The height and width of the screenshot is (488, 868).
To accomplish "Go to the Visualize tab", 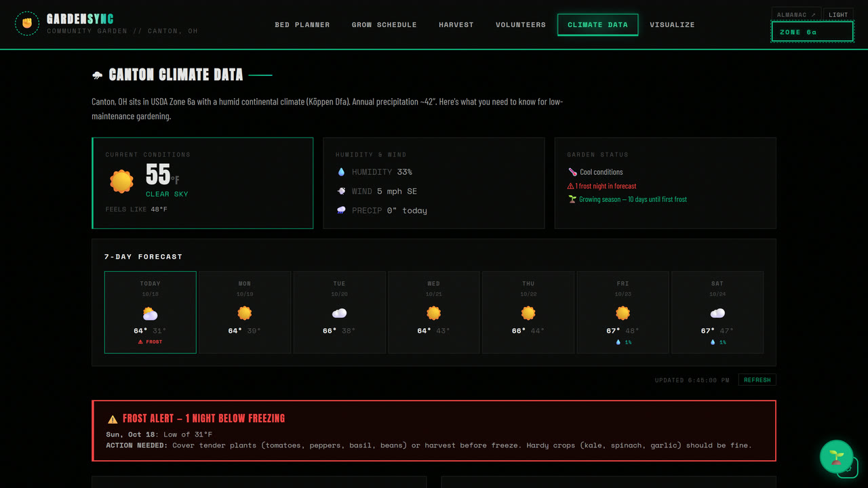I will [x=672, y=24].
